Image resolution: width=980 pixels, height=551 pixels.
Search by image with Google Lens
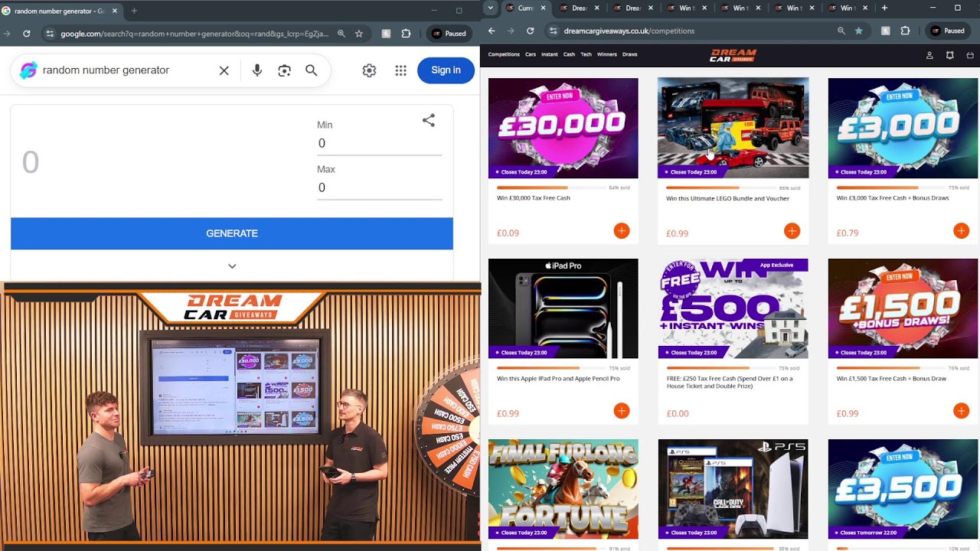[285, 70]
